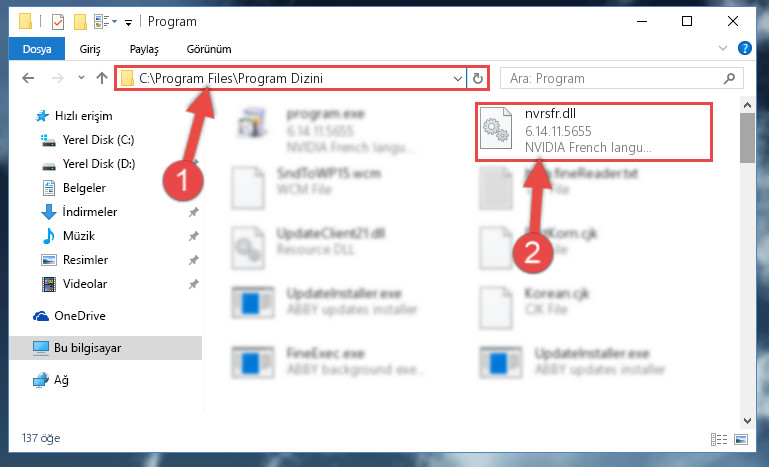
Task: Switch to large thumbnails view
Action: point(741,439)
